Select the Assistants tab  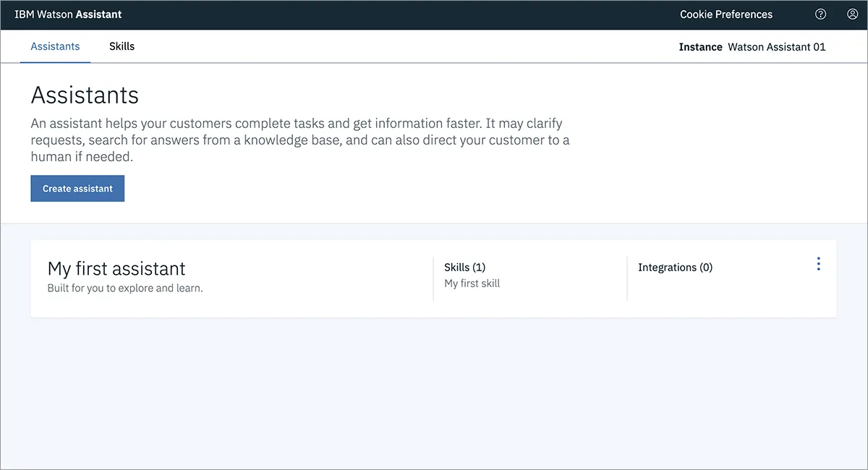55,46
